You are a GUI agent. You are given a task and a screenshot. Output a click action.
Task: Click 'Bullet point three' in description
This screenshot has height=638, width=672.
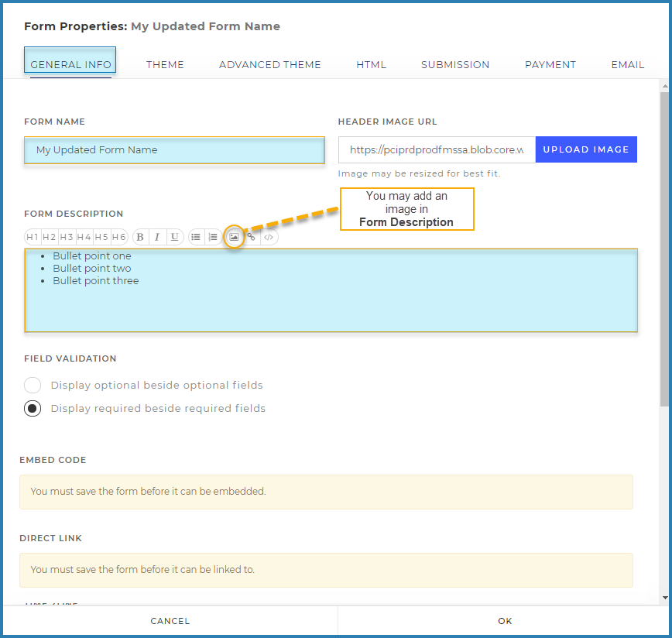click(95, 280)
